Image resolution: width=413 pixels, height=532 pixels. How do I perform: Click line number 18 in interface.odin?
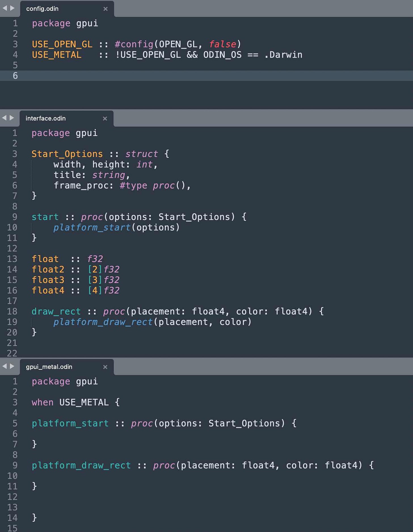click(x=12, y=312)
